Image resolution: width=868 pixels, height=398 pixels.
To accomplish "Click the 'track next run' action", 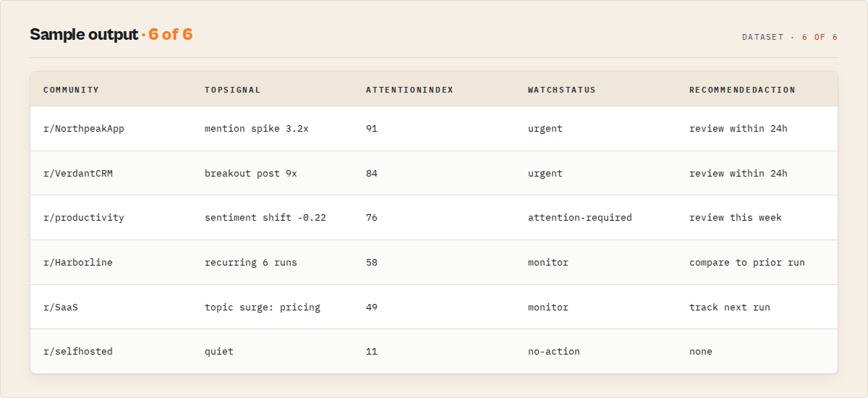I will pyautogui.click(x=730, y=308).
